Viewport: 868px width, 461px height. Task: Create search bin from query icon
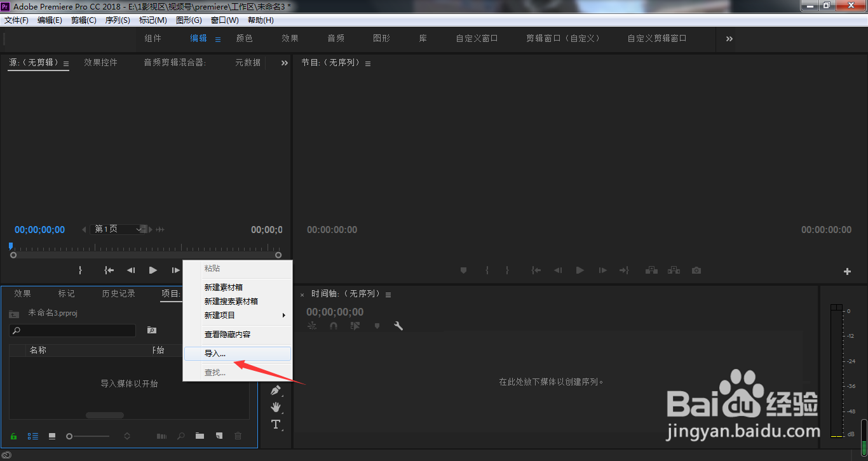[x=152, y=330]
